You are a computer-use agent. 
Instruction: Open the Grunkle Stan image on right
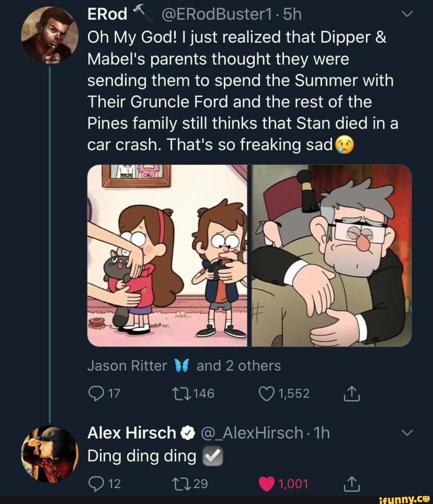(x=331, y=256)
